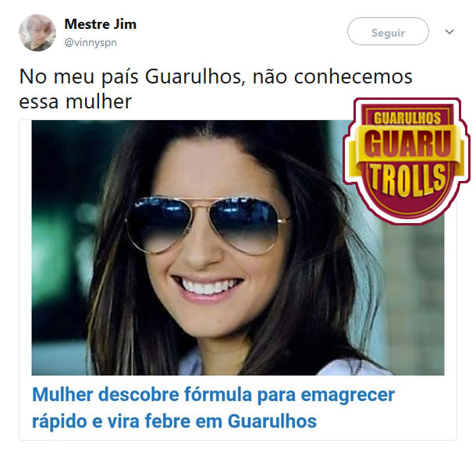The height and width of the screenshot is (454, 476).
Task: Click the tweet text about Guarulhos
Action: tap(215, 89)
